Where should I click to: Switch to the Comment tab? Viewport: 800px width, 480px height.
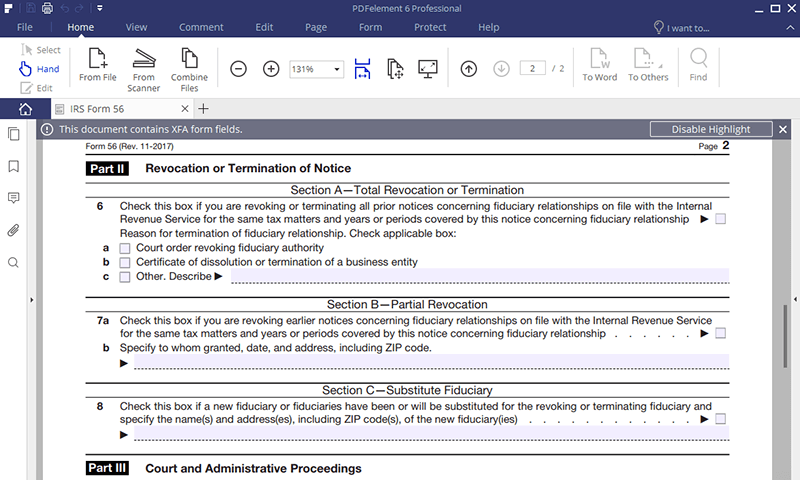pyautogui.click(x=201, y=27)
